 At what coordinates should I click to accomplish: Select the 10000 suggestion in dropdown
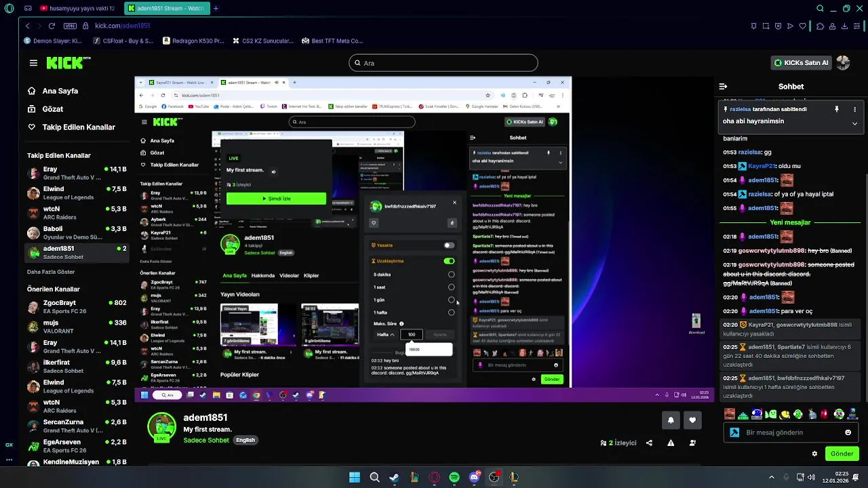click(x=429, y=349)
